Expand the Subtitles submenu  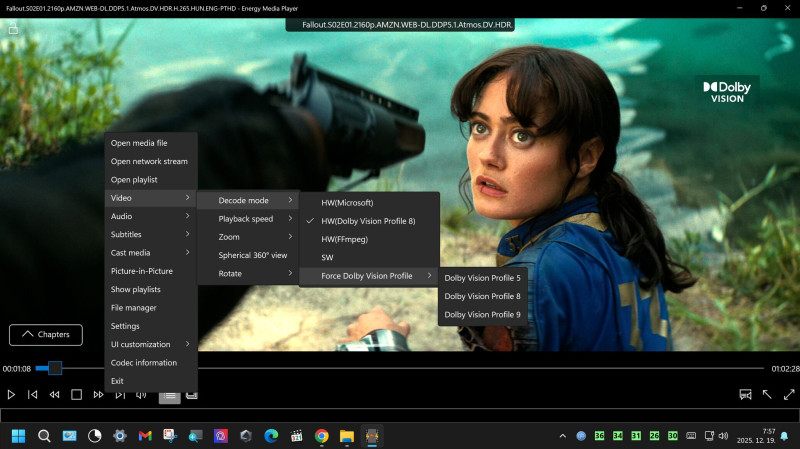pos(151,235)
